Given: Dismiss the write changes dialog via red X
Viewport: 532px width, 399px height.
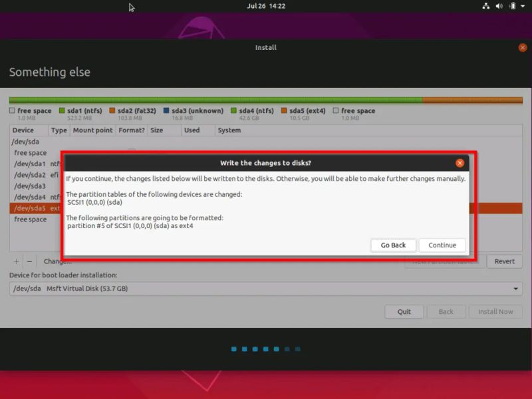Looking at the screenshot, I should [x=459, y=162].
